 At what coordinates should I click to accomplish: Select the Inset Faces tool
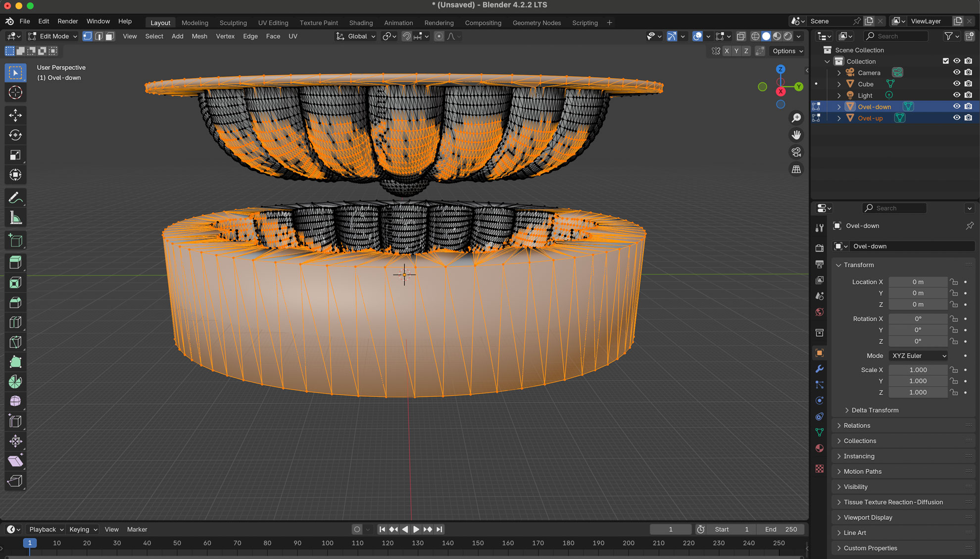coord(15,283)
